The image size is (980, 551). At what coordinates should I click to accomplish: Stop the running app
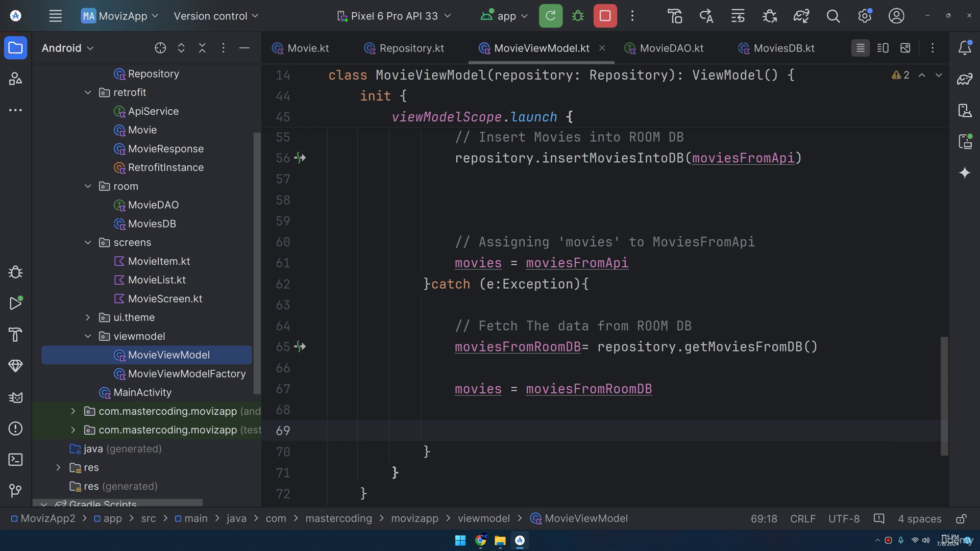pyautogui.click(x=605, y=16)
